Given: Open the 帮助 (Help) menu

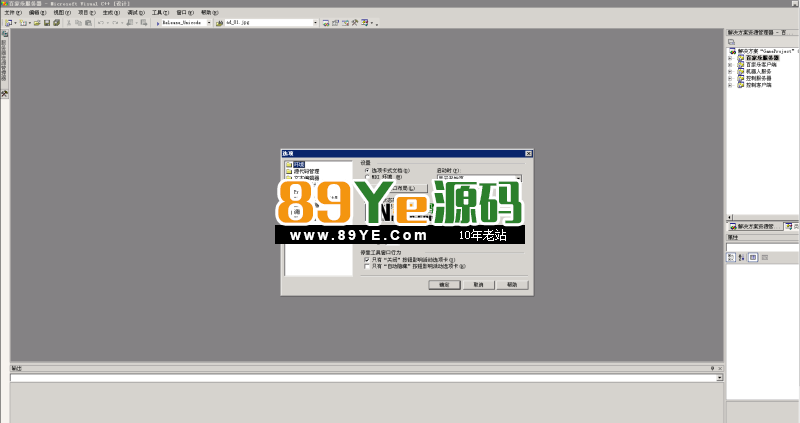Looking at the screenshot, I should pyautogui.click(x=210, y=13).
